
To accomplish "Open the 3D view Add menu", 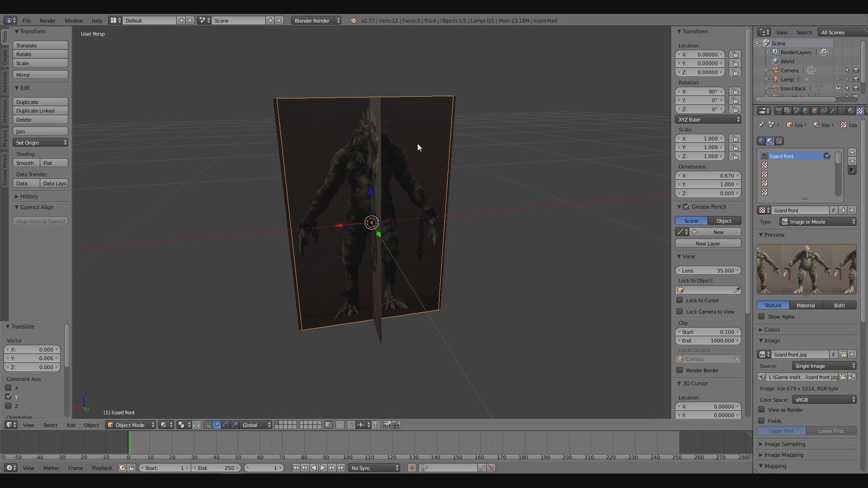I will [x=71, y=425].
